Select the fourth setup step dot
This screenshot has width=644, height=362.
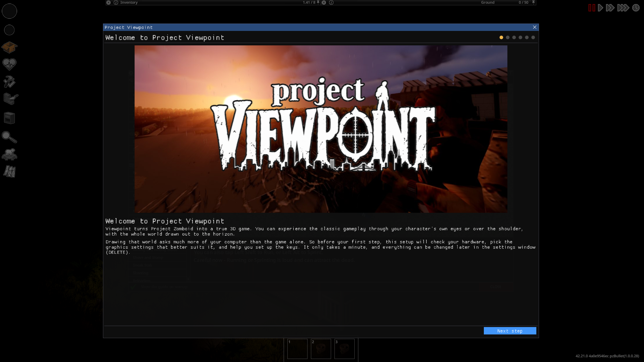tap(521, 37)
